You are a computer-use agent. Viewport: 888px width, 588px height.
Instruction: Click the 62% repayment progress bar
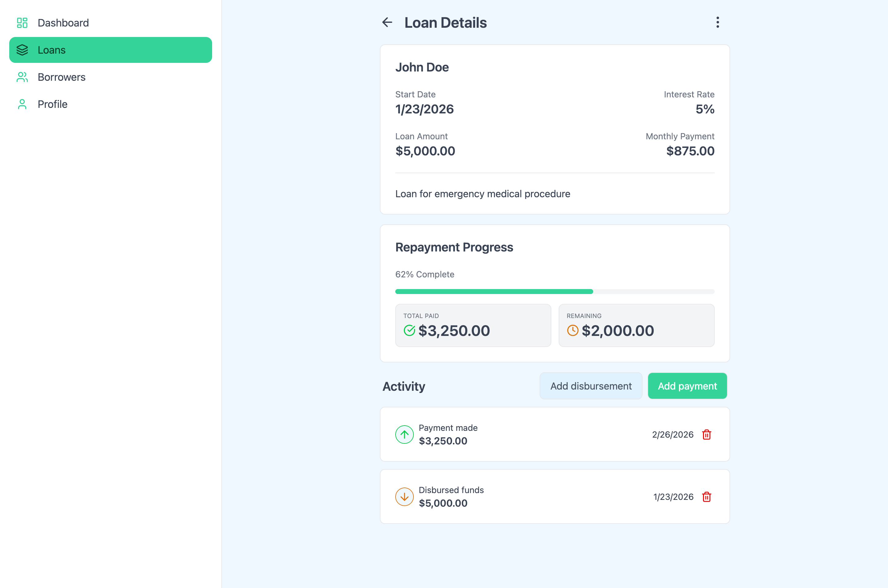554,291
